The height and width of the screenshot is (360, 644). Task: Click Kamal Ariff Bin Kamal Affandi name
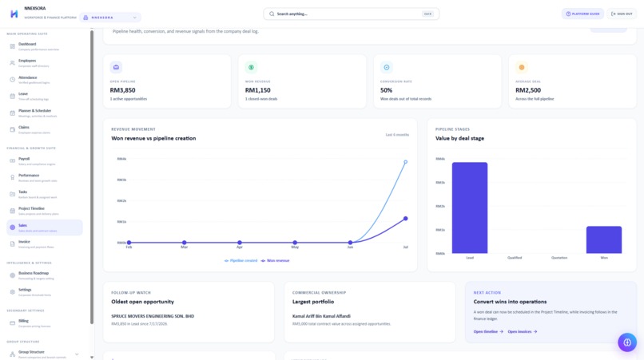(x=321, y=316)
